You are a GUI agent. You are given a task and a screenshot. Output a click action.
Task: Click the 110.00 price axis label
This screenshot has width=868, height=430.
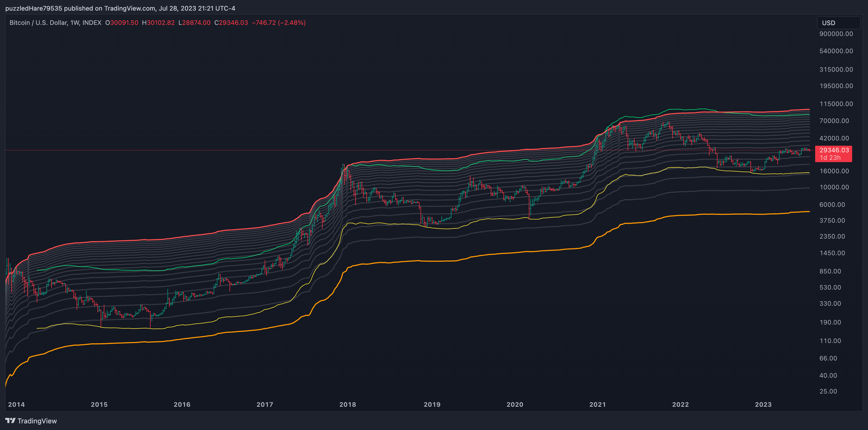tap(830, 341)
